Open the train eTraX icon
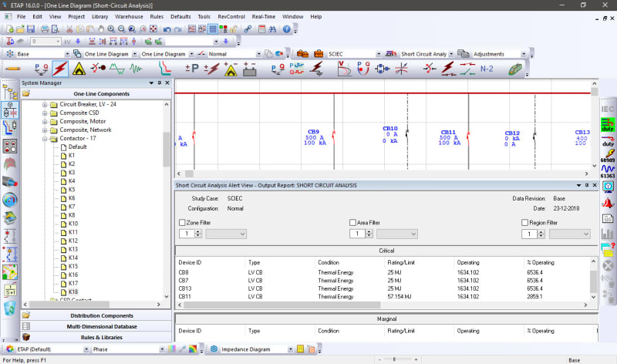This screenshot has width=617, height=364. [514, 69]
